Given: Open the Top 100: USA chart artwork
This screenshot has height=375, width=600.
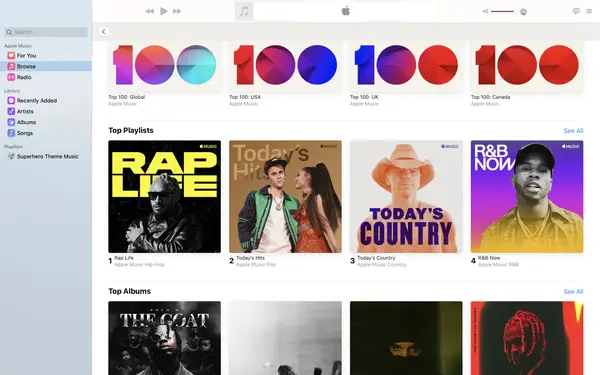Looking at the screenshot, I should pyautogui.click(x=285, y=66).
